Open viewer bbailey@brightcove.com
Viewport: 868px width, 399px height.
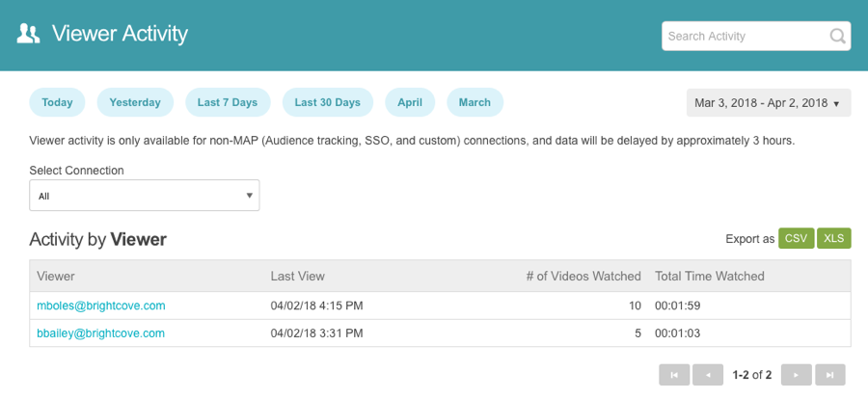coord(100,333)
